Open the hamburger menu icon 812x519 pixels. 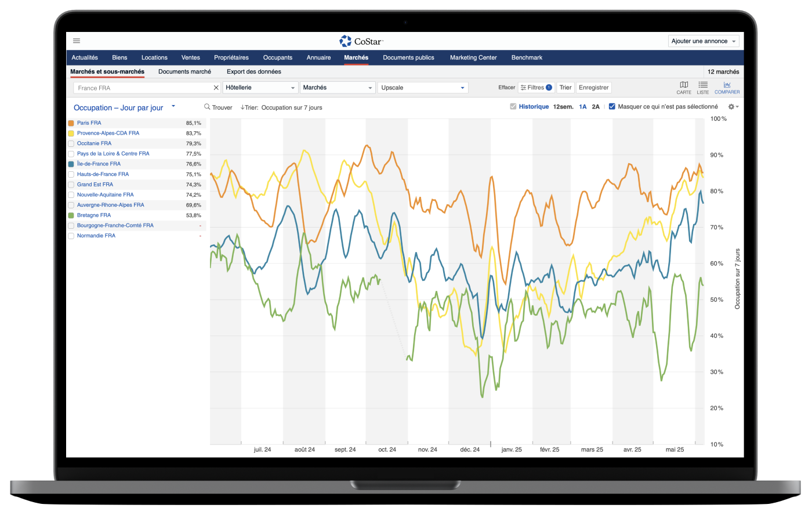tap(77, 41)
